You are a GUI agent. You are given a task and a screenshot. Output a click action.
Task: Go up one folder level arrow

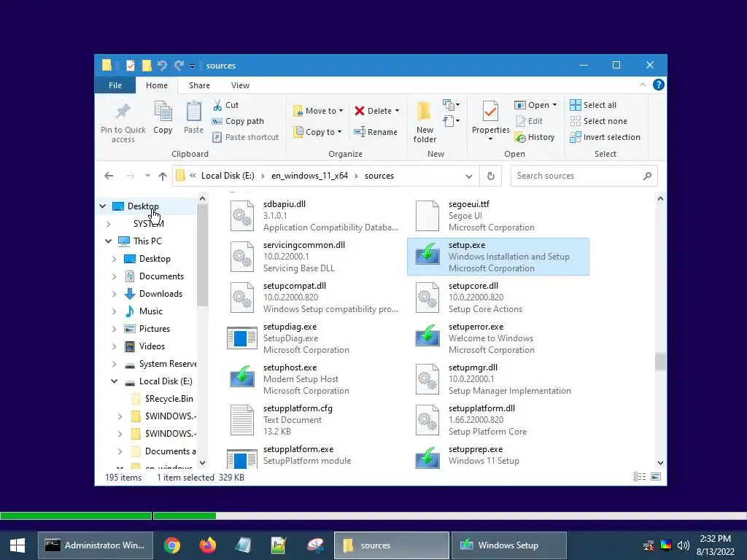(x=163, y=176)
